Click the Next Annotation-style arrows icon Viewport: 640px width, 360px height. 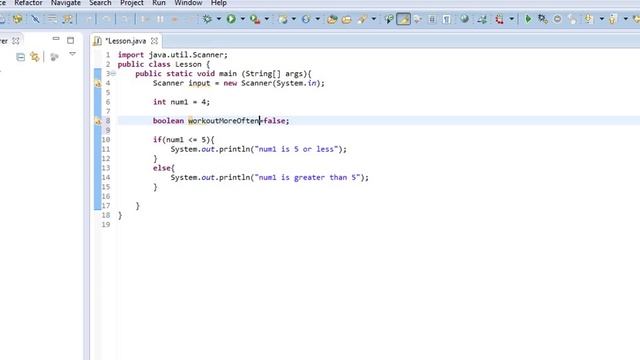pos(482,19)
